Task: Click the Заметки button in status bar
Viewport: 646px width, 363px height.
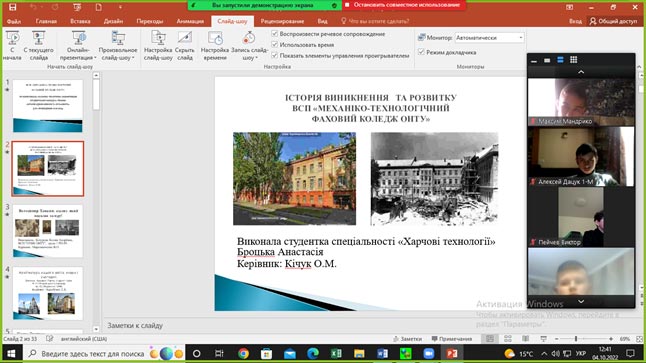Action: [407, 339]
